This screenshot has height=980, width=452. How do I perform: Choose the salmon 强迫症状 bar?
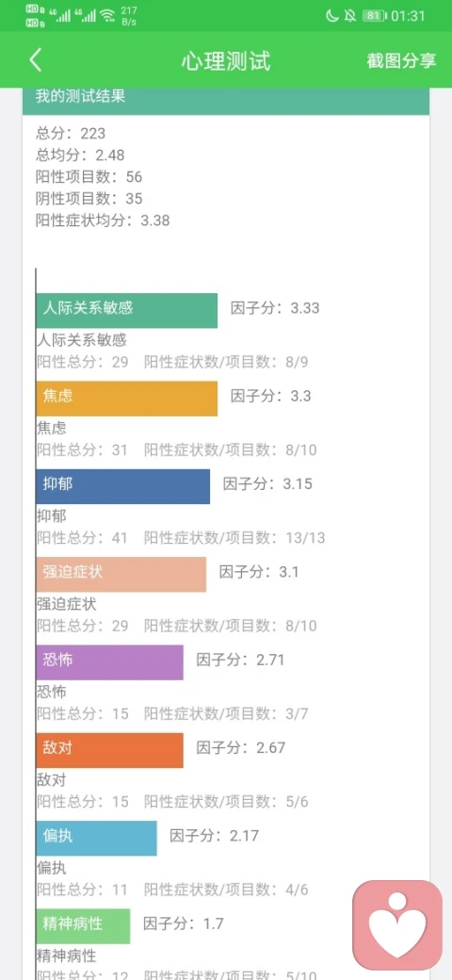[121, 575]
